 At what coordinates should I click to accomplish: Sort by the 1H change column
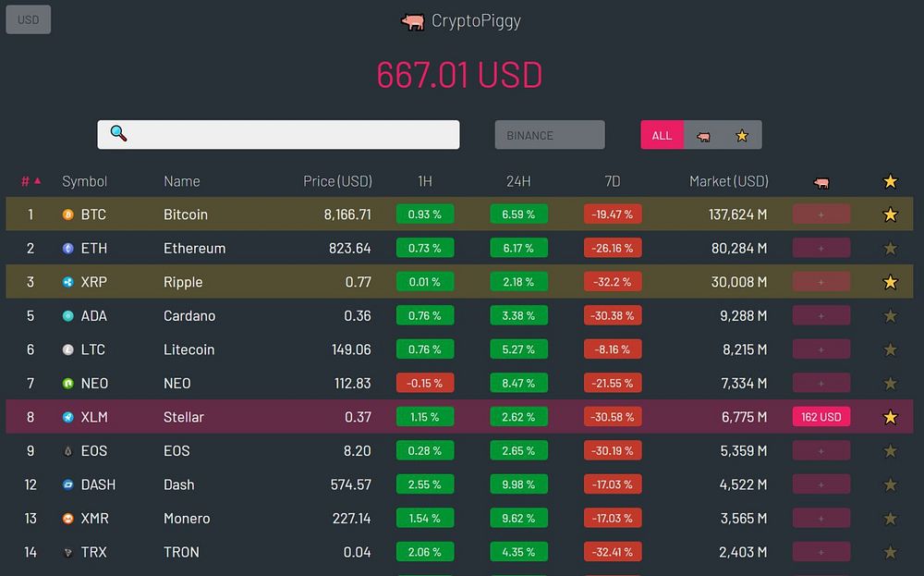[x=425, y=181]
